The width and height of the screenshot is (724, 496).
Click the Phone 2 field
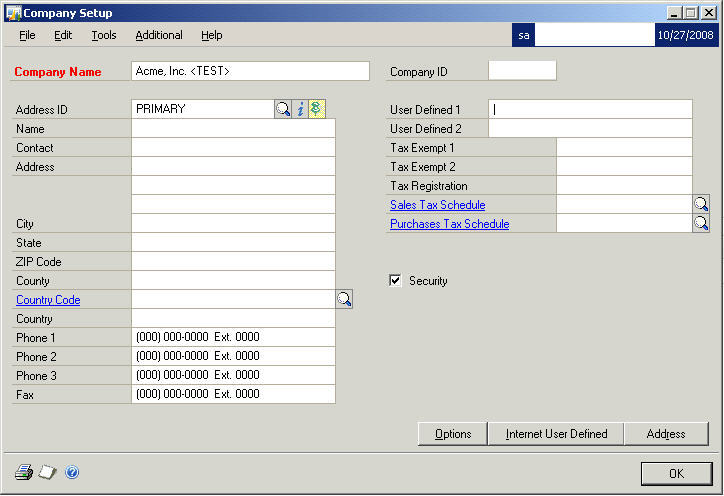233,356
